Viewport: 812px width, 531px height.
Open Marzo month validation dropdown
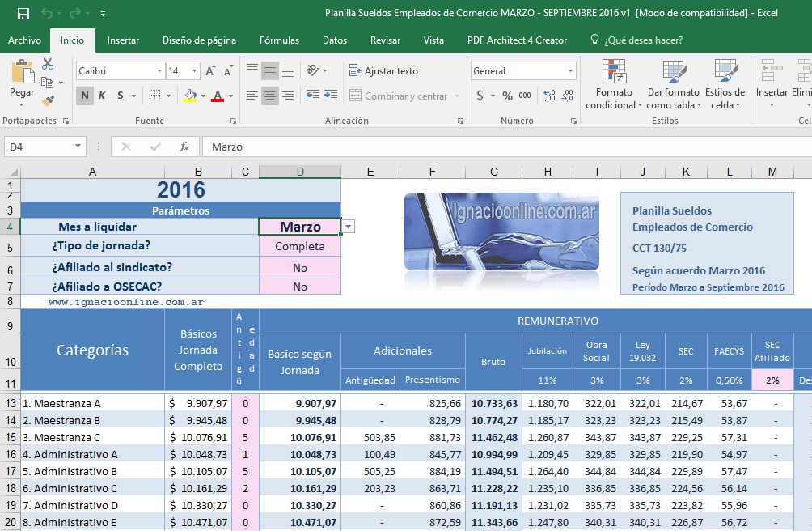(x=349, y=227)
